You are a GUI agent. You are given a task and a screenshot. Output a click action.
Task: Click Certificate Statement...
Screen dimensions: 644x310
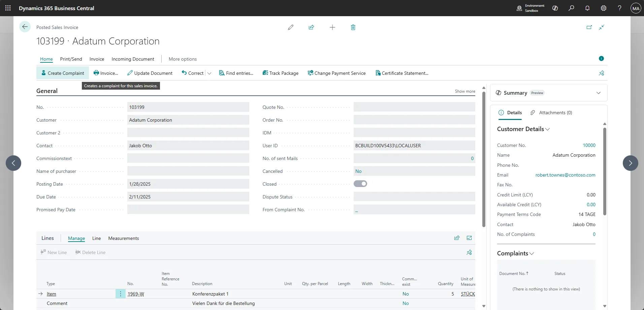click(402, 73)
